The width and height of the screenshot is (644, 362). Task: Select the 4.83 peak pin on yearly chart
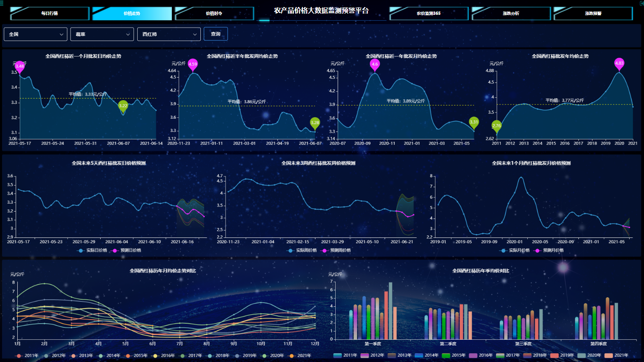[x=619, y=63]
